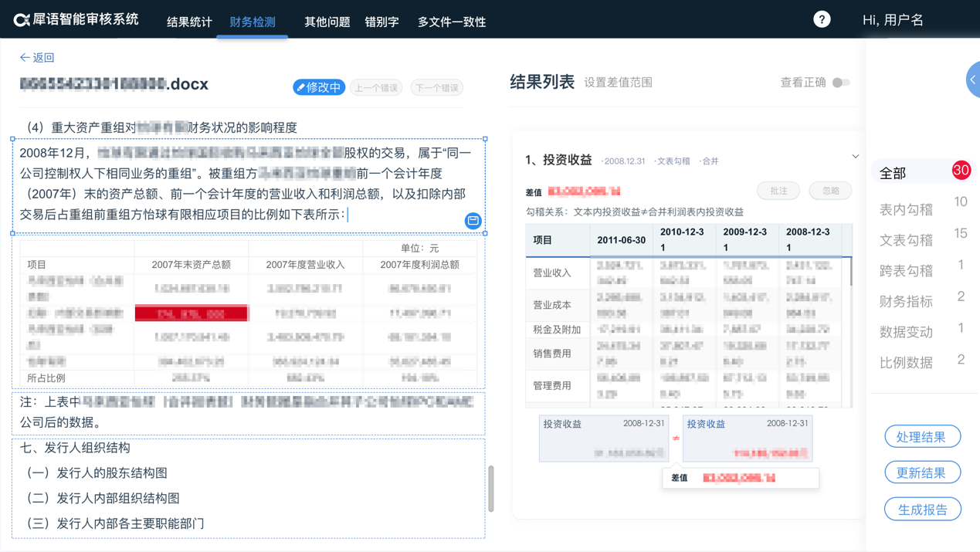This screenshot has height=552, width=980.
Task: Click the red 30 count badge
Action: (961, 171)
